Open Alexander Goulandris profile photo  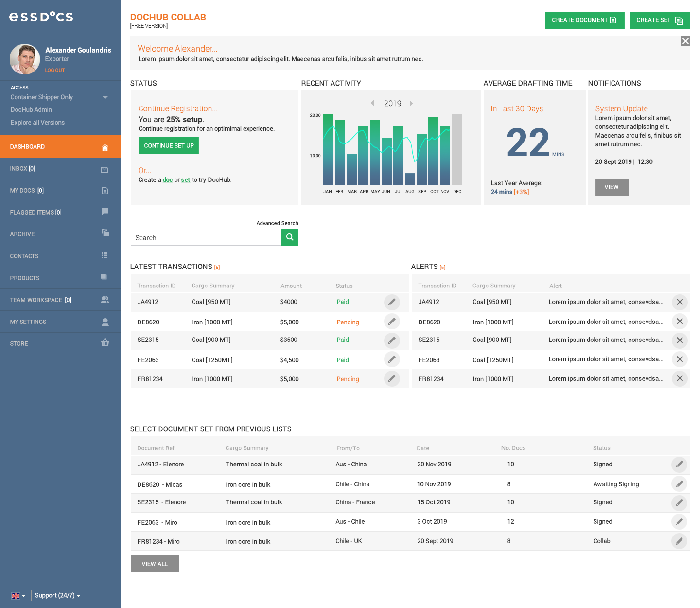[x=25, y=59]
